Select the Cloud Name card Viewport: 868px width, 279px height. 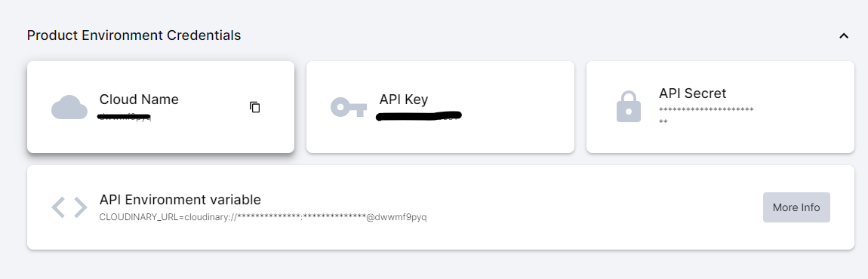click(x=161, y=107)
